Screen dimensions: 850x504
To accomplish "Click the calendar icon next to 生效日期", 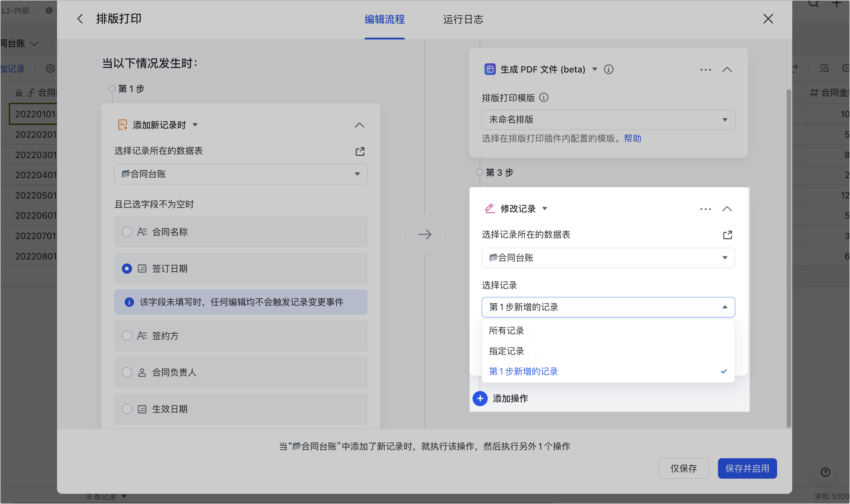I will pyautogui.click(x=142, y=409).
